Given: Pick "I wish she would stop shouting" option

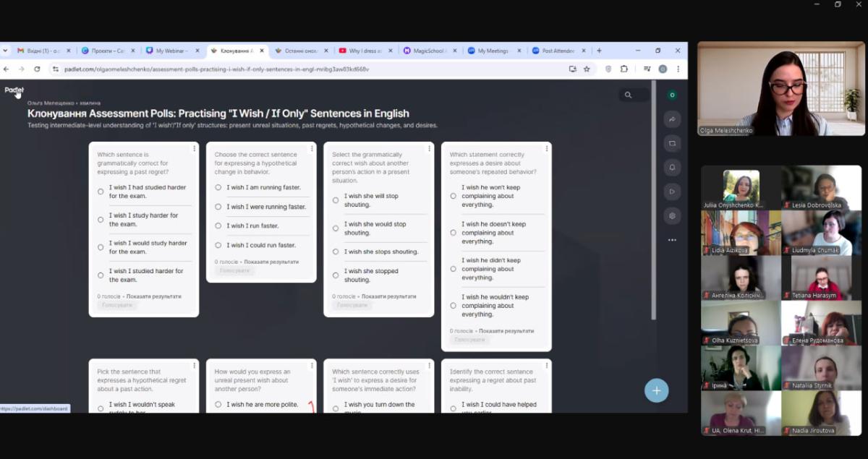Looking at the screenshot, I should coord(336,228).
